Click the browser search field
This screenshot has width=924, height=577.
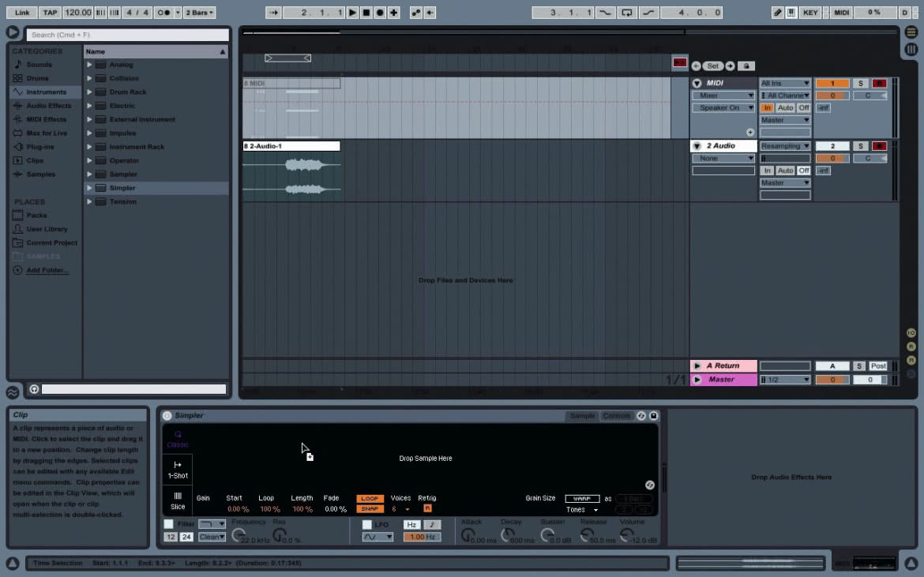click(x=127, y=35)
